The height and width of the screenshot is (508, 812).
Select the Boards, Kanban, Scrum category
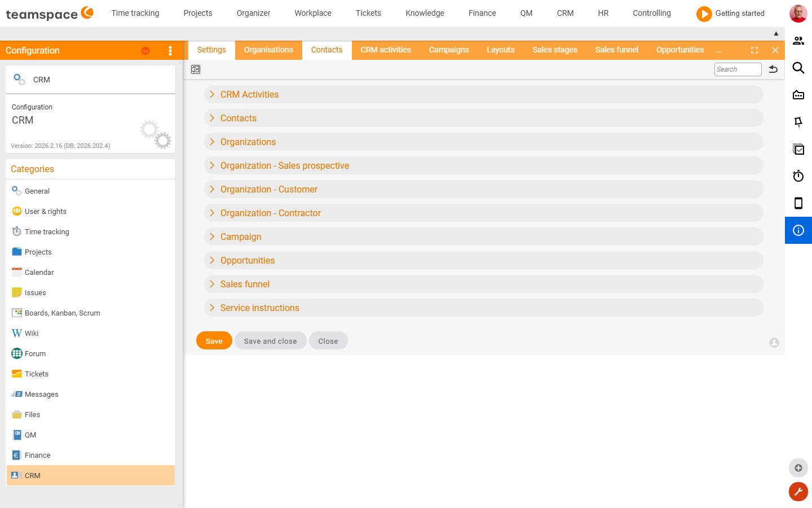pos(91,313)
